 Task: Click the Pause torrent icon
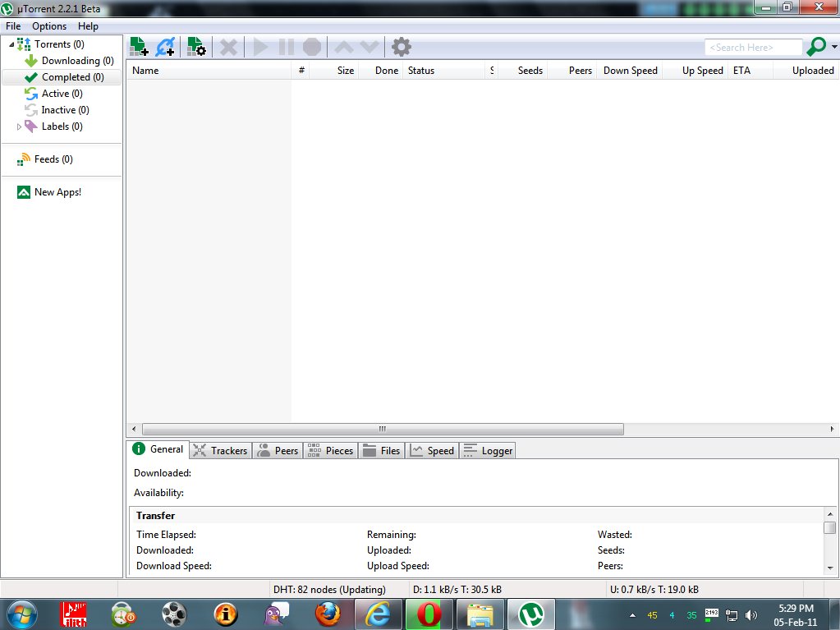point(287,47)
